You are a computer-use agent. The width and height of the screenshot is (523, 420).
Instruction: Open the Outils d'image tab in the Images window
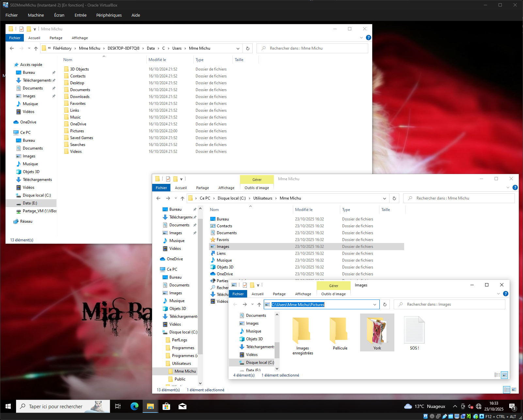coord(333,294)
